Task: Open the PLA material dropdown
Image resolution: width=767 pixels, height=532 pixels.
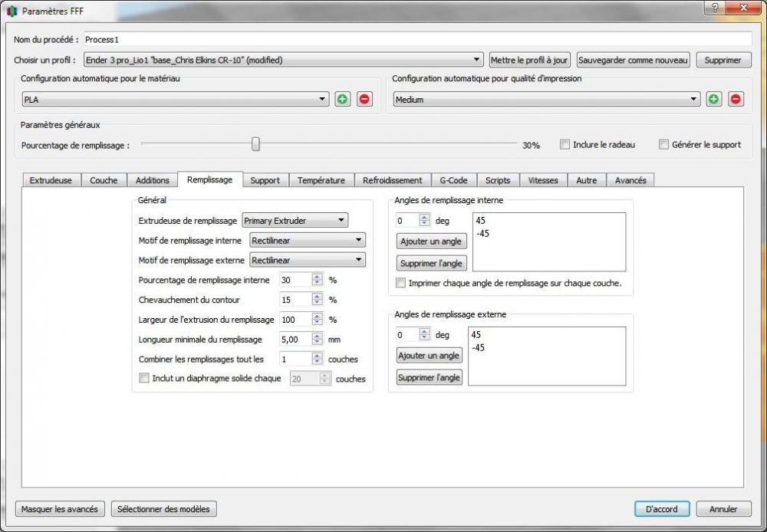Action: coord(176,99)
